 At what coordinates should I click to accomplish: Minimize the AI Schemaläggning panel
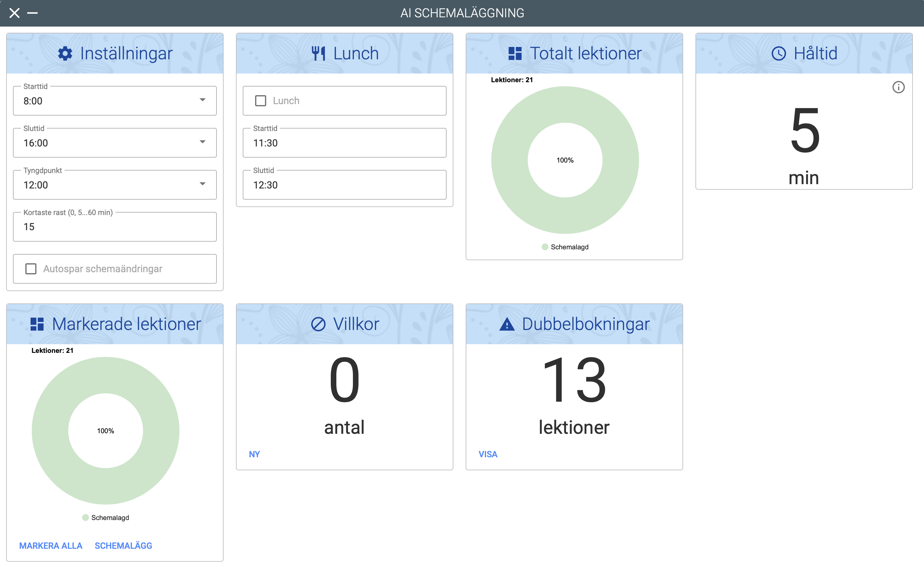32,13
